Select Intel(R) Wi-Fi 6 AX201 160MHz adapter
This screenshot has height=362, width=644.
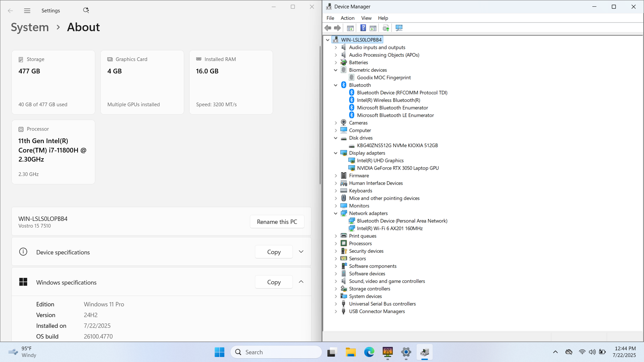point(390,229)
